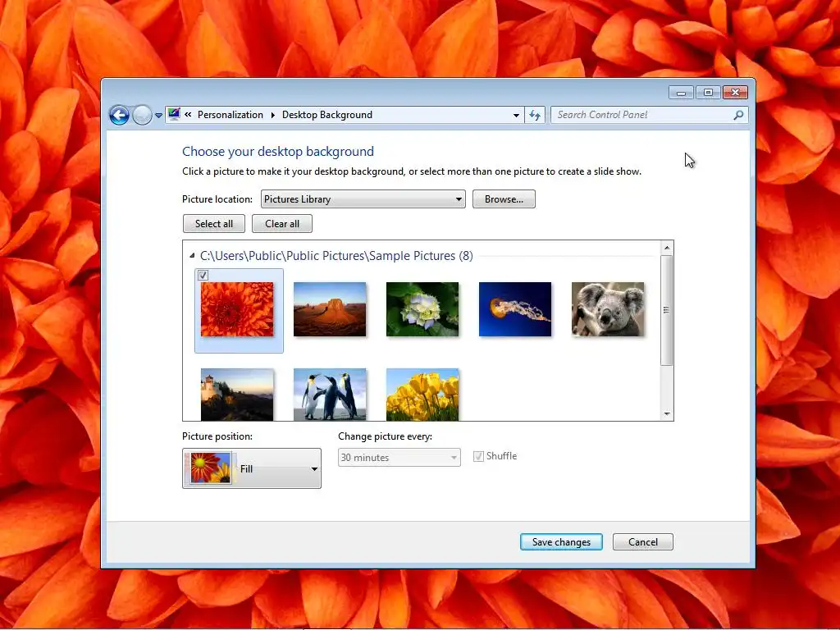This screenshot has height=630, width=840.
Task: Select the koala thumbnail
Action: 608,309
